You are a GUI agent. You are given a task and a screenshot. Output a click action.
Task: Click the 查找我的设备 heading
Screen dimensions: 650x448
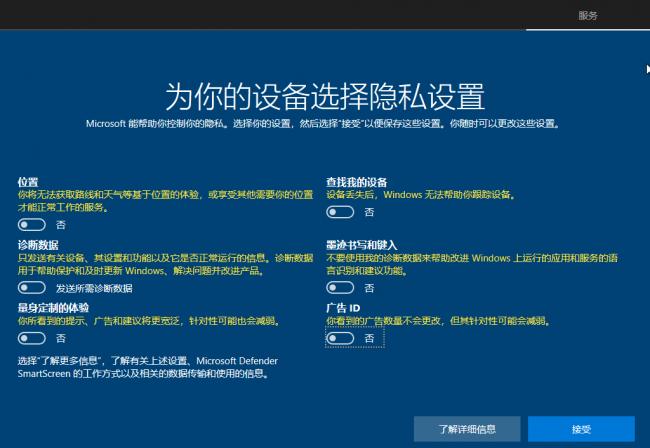(357, 182)
